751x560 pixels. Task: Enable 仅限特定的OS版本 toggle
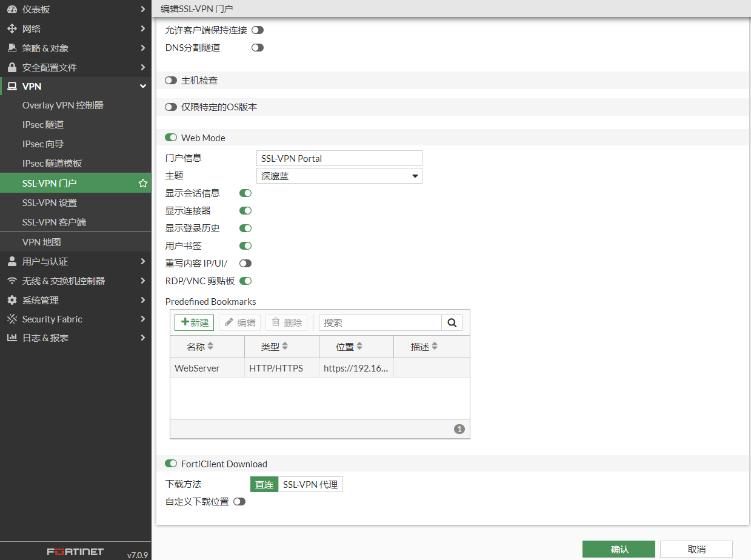point(171,107)
